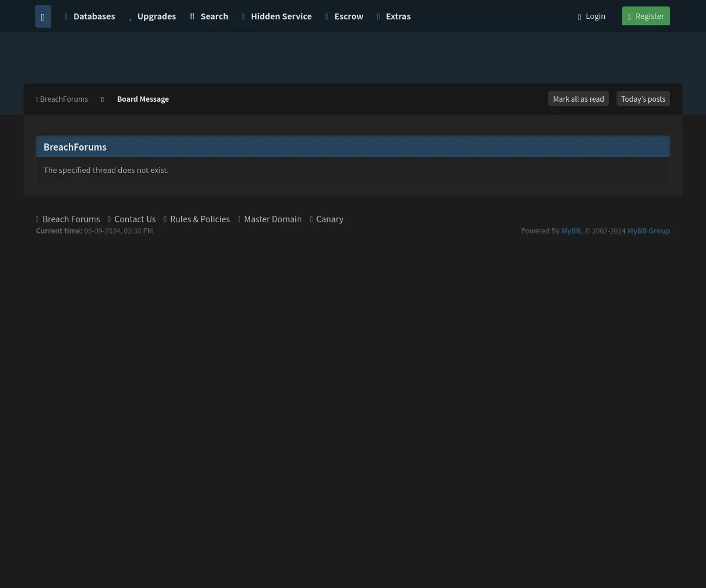Click Mark all as read button
706x588 pixels.
578,99
